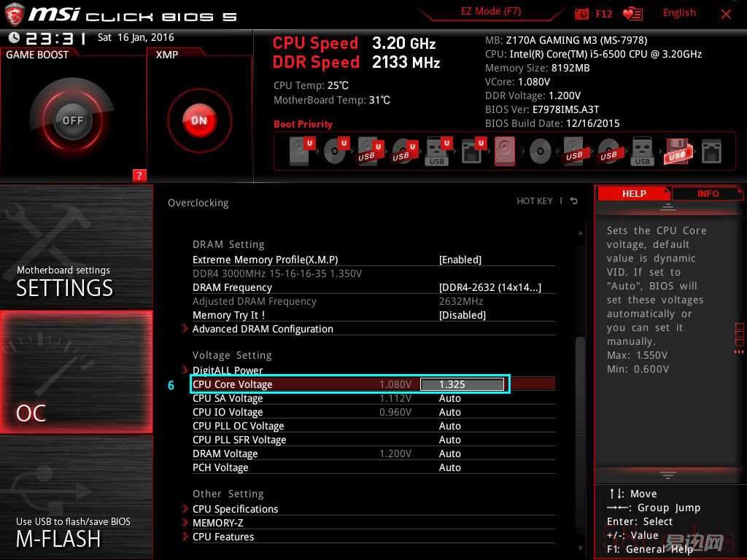Click the DDR4 3000MHz 15-16-16-35 profile text
The height and width of the screenshot is (560, 747).
click(x=276, y=273)
